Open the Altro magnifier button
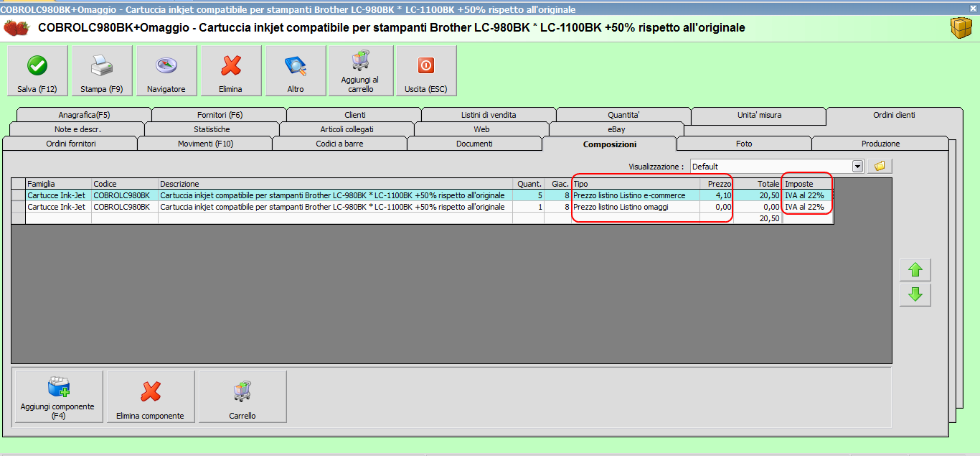The height and width of the screenshot is (456, 980). (296, 70)
